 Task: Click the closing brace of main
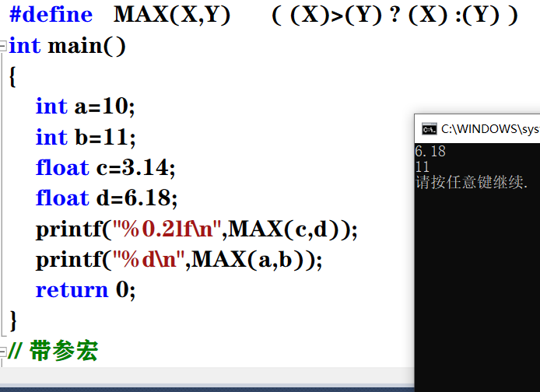(12, 320)
